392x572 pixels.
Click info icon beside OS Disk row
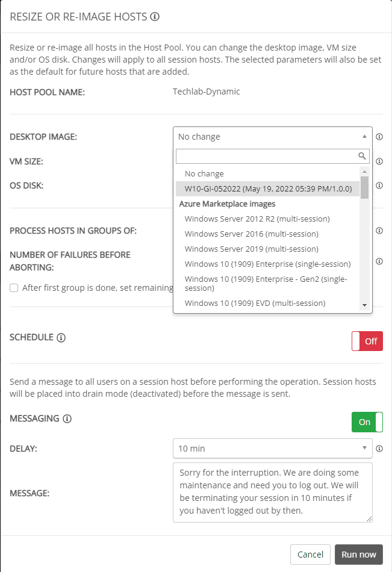(379, 185)
